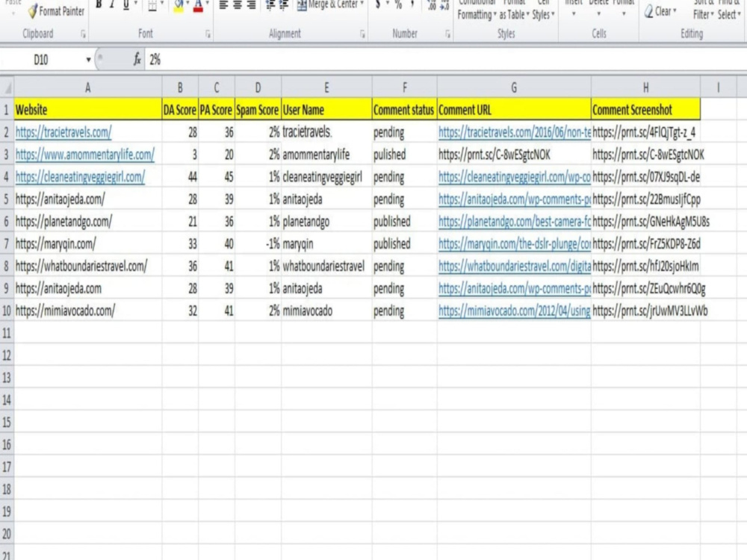Click the Name Box showing D10

point(41,60)
